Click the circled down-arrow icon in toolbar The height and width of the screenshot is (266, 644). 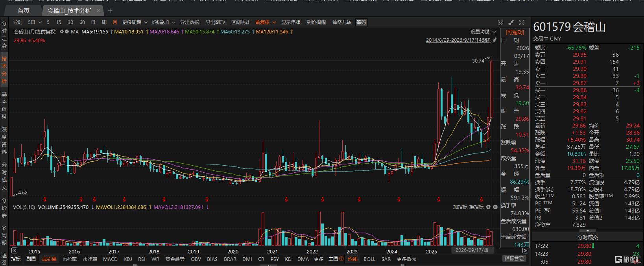click(500, 22)
